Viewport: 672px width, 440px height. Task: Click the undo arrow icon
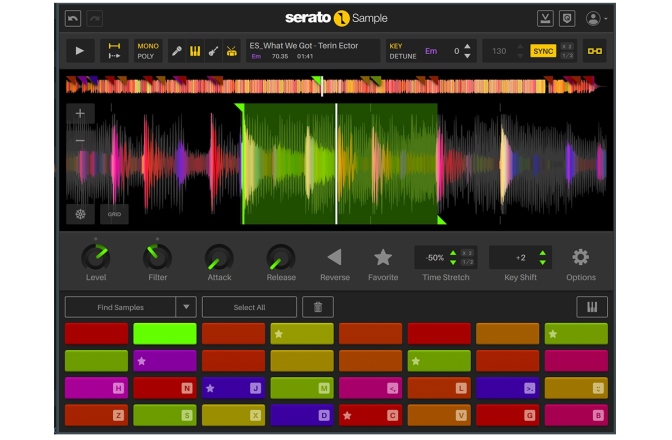(73, 18)
